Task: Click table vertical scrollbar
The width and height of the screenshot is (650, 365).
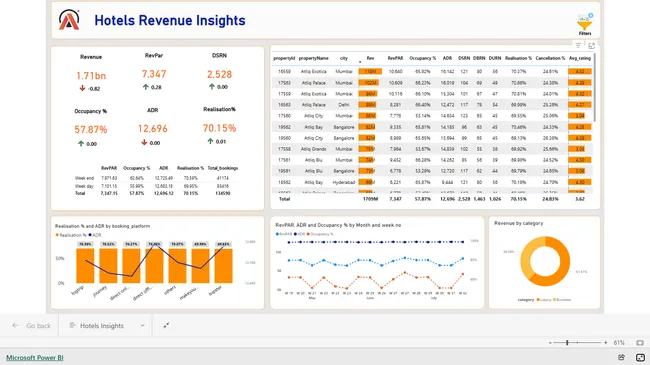Action: tap(595, 87)
